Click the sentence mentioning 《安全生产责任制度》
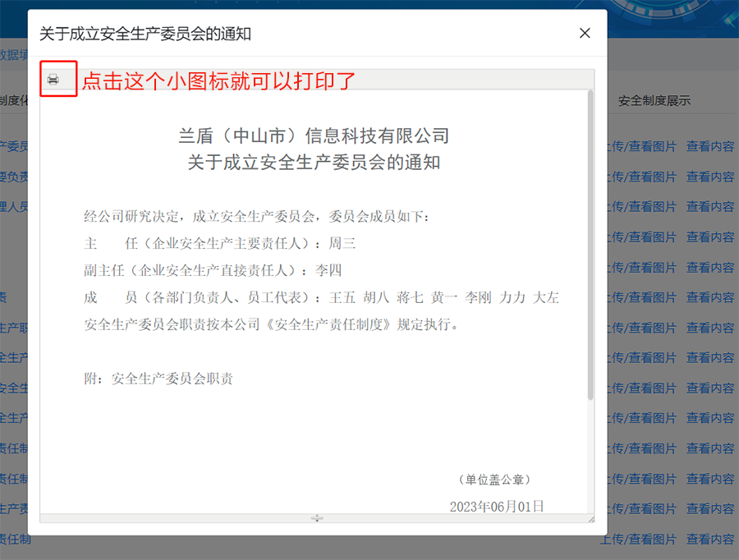This screenshot has height=560, width=739. [272, 324]
